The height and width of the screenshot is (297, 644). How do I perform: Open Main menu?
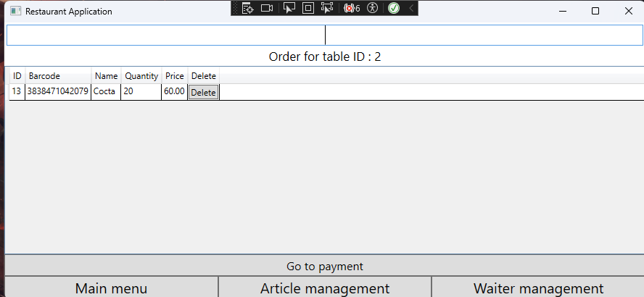click(x=111, y=287)
